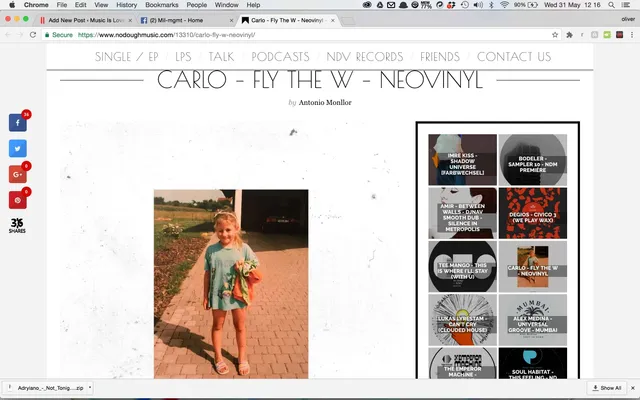Viewport: 640px width, 400px height.
Task: Expand options arrow for Adryiano zip download
Action: click(x=90, y=388)
